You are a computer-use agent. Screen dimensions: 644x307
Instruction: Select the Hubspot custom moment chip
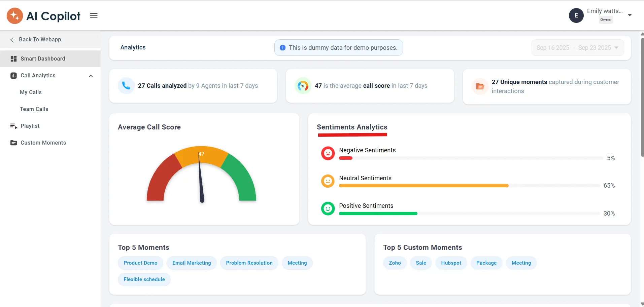pos(451,263)
